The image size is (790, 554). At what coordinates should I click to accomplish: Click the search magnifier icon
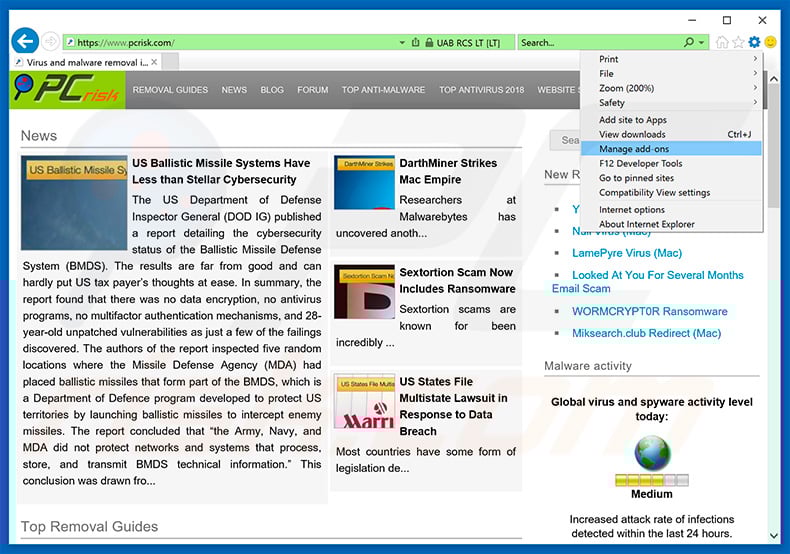689,42
